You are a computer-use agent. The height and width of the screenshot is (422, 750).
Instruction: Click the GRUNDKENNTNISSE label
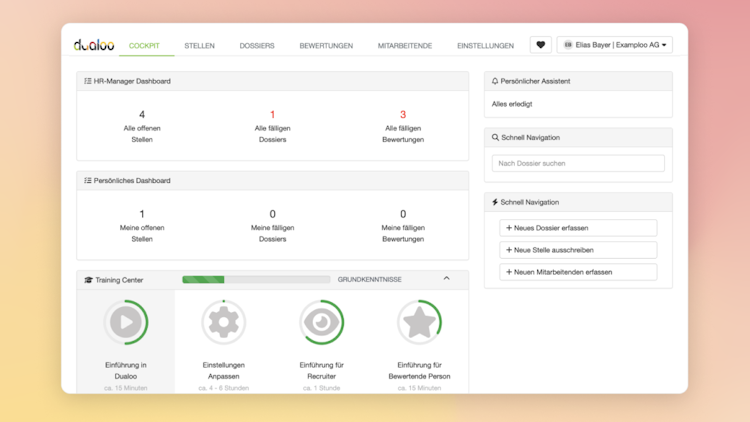pyautogui.click(x=369, y=279)
